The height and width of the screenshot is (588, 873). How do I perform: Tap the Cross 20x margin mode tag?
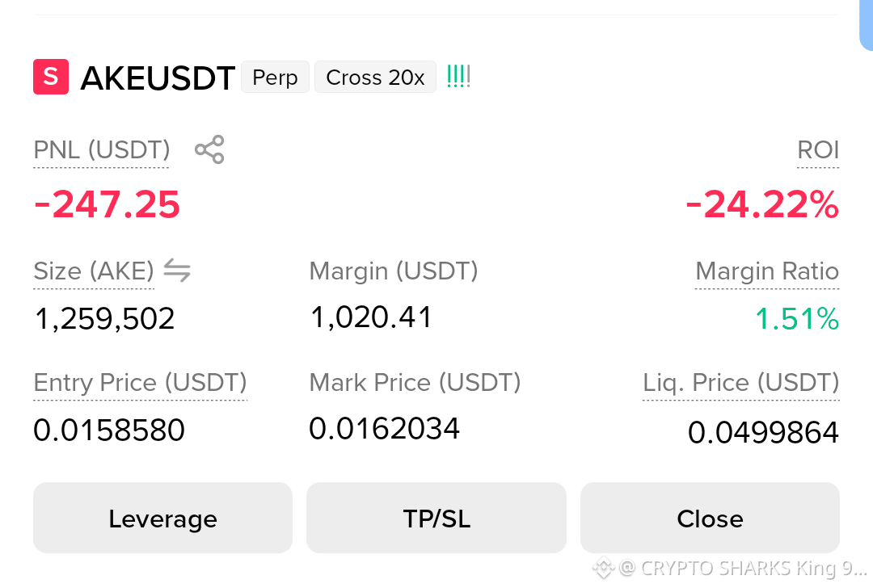coord(375,77)
